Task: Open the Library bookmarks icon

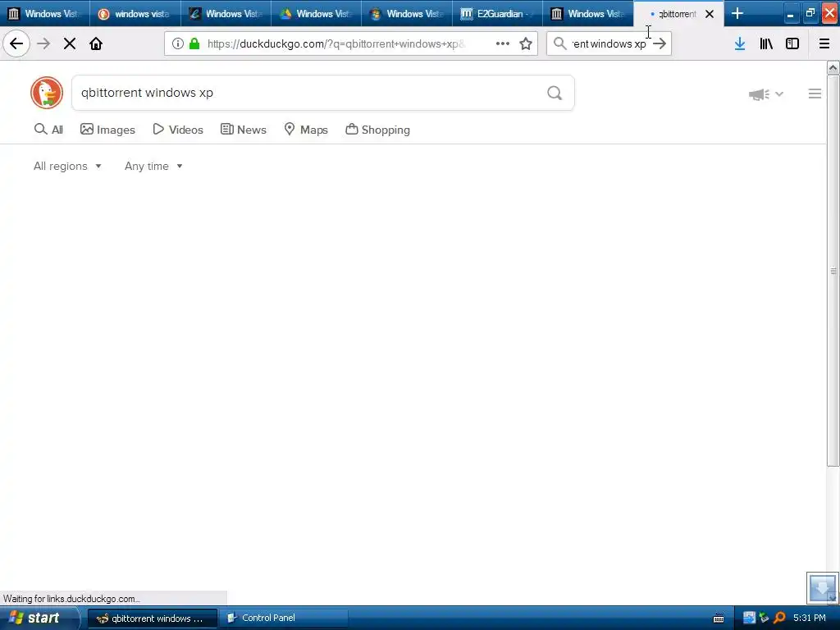Action: tap(766, 43)
